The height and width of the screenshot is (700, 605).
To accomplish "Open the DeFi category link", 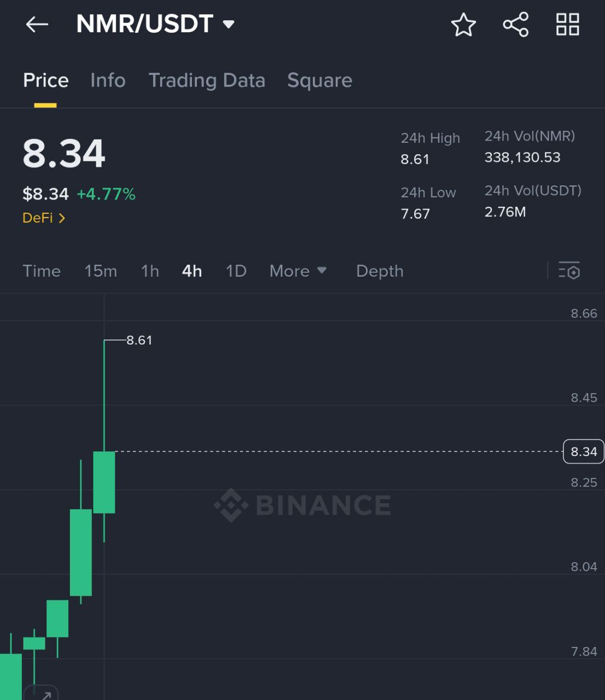I will (x=44, y=218).
